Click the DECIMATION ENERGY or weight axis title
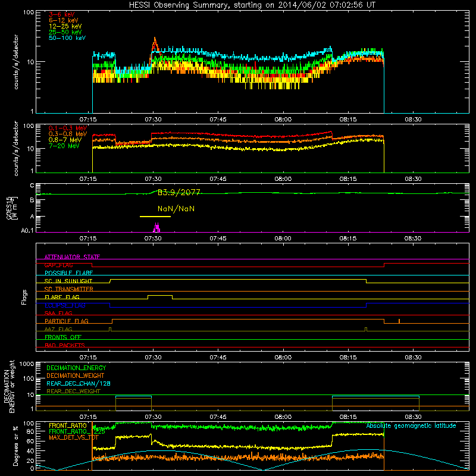 point(9,387)
